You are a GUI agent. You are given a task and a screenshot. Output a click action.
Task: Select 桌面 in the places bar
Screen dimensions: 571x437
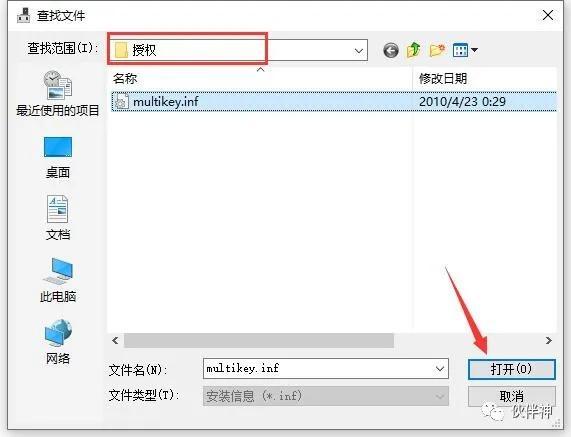[58, 157]
